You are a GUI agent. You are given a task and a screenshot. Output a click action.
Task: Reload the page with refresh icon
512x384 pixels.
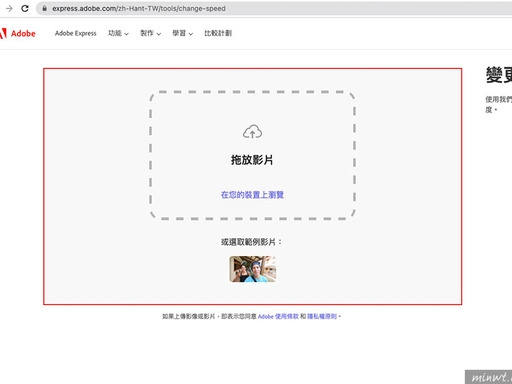pyautogui.click(x=25, y=8)
